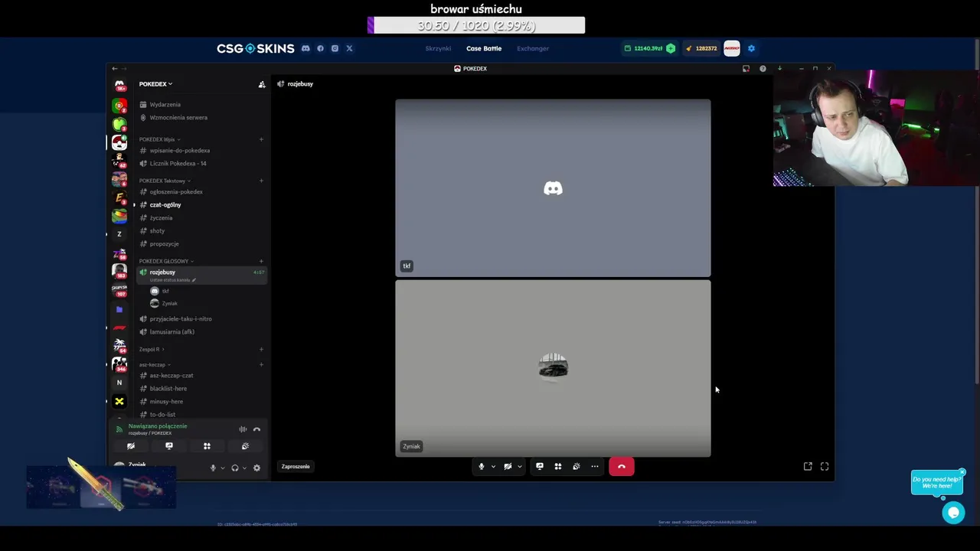Collapse the POKEDEX GŁOSOWY category
Image resolution: width=980 pixels, height=551 pixels.
point(166,261)
